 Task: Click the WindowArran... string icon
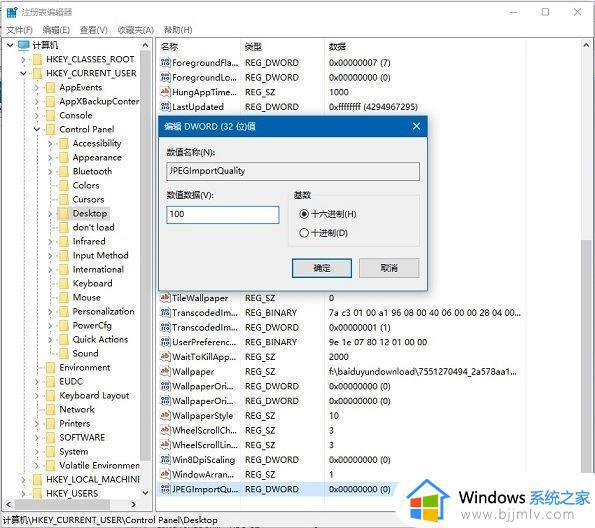point(165,474)
